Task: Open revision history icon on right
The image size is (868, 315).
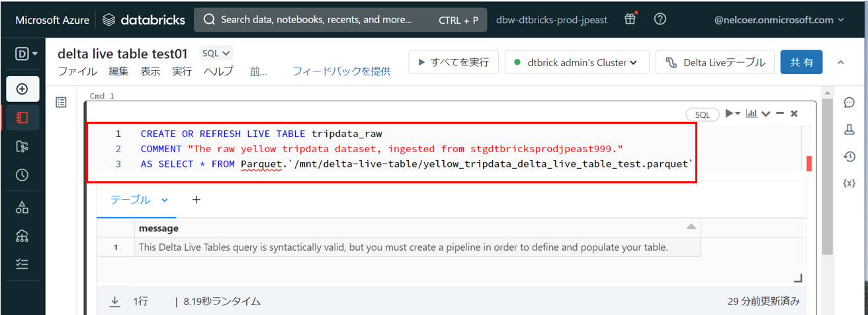Action: pos(849,156)
